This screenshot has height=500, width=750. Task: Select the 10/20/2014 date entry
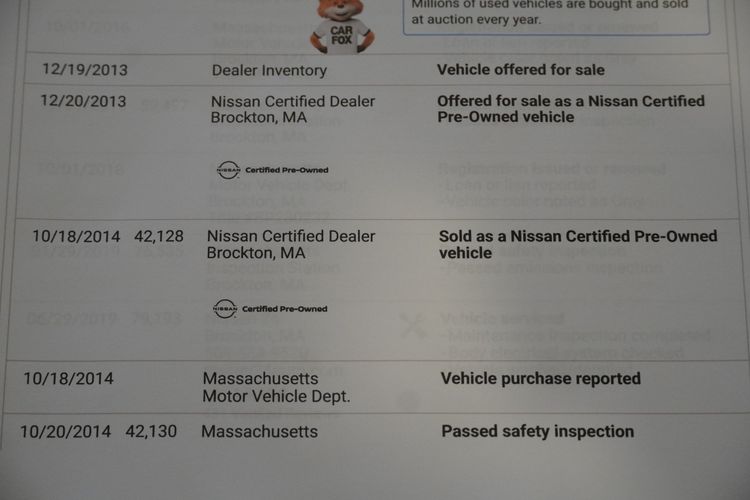click(x=65, y=431)
